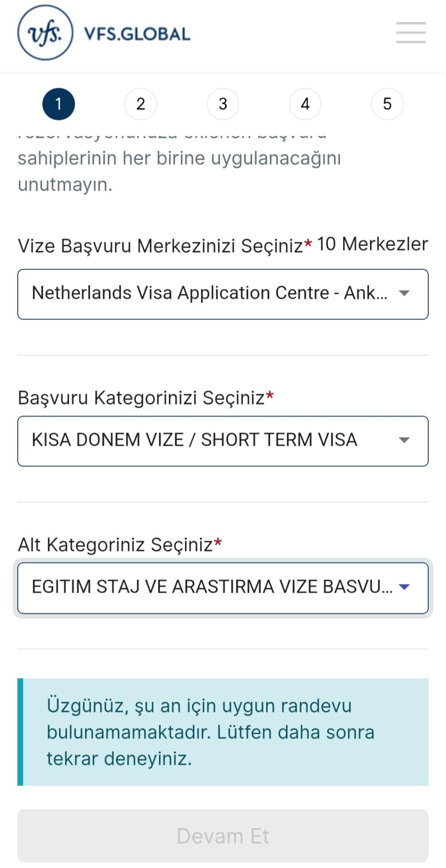Jump to step 3 circle
Image resolution: width=446 pixels, height=868 pixels.
point(223,104)
